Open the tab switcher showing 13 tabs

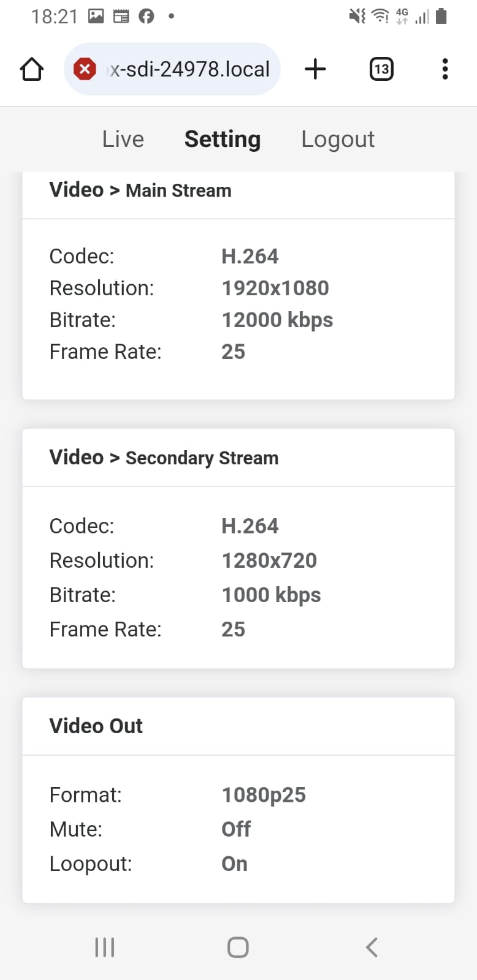(381, 69)
